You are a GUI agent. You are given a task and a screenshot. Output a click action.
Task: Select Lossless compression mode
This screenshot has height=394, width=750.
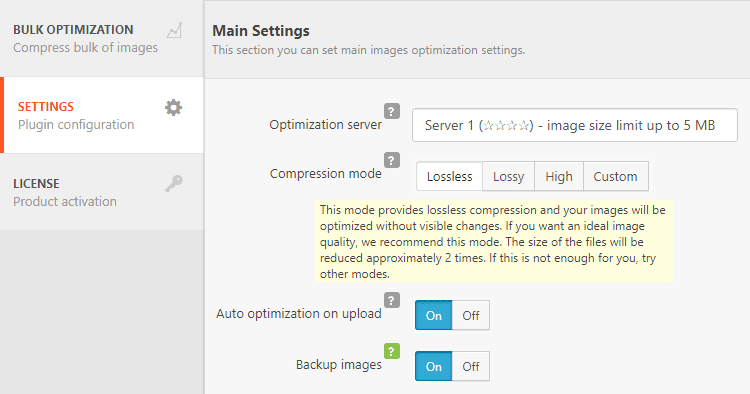(x=450, y=176)
